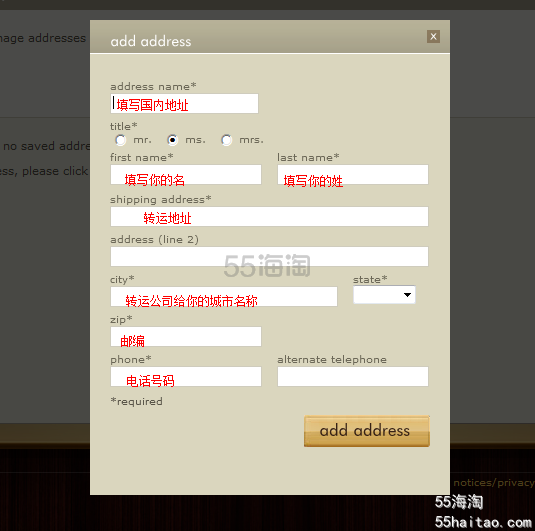The height and width of the screenshot is (531, 535).
Task: Click the address line 2 field
Action: (269, 257)
